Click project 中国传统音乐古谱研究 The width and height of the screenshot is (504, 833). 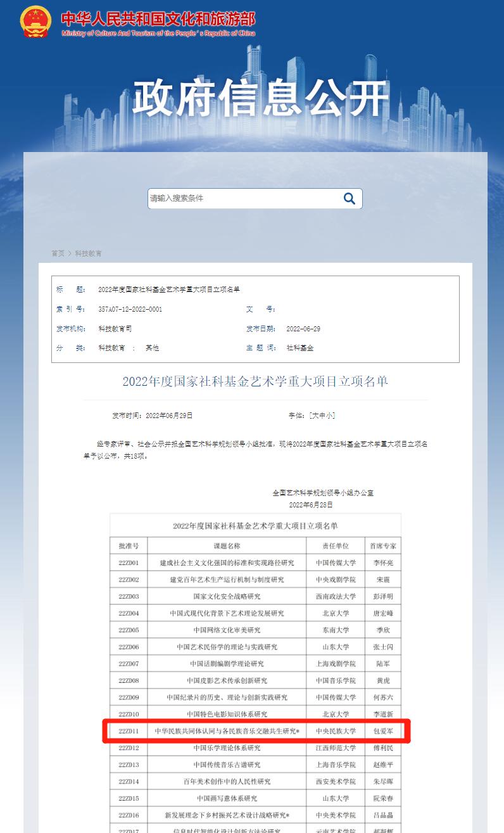[227, 765]
